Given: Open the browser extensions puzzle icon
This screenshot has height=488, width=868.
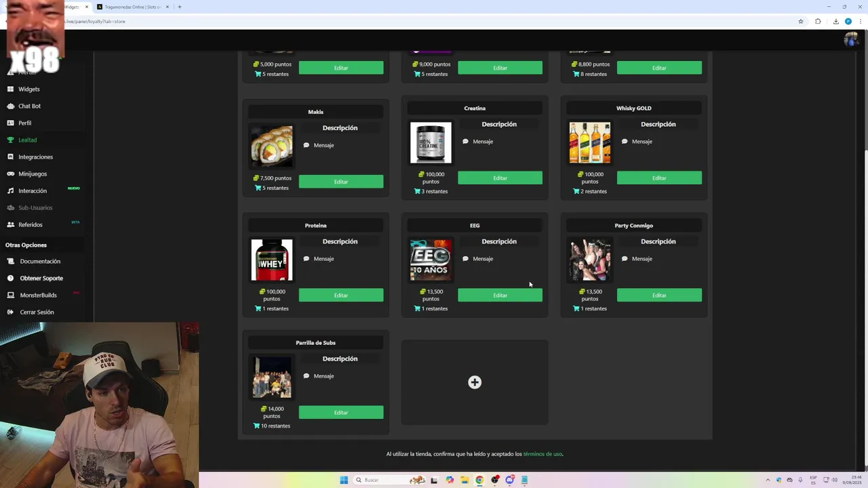Looking at the screenshot, I should [818, 21].
